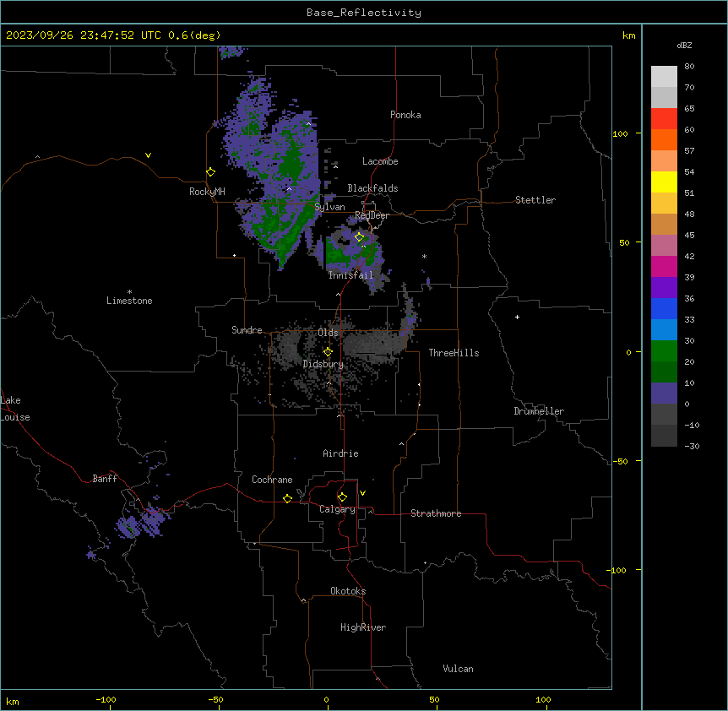This screenshot has height=711, width=728.
Task: Click the white plus marker west of Drumheller area
Action: click(517, 317)
